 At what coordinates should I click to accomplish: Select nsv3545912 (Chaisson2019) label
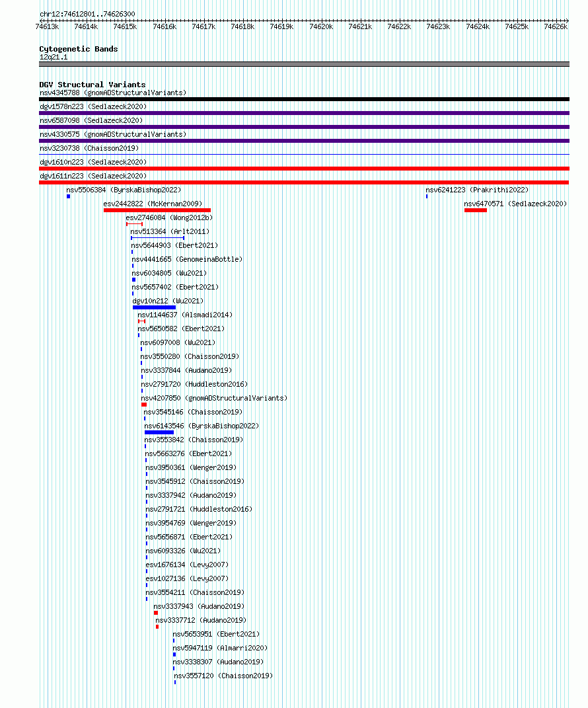(x=195, y=482)
